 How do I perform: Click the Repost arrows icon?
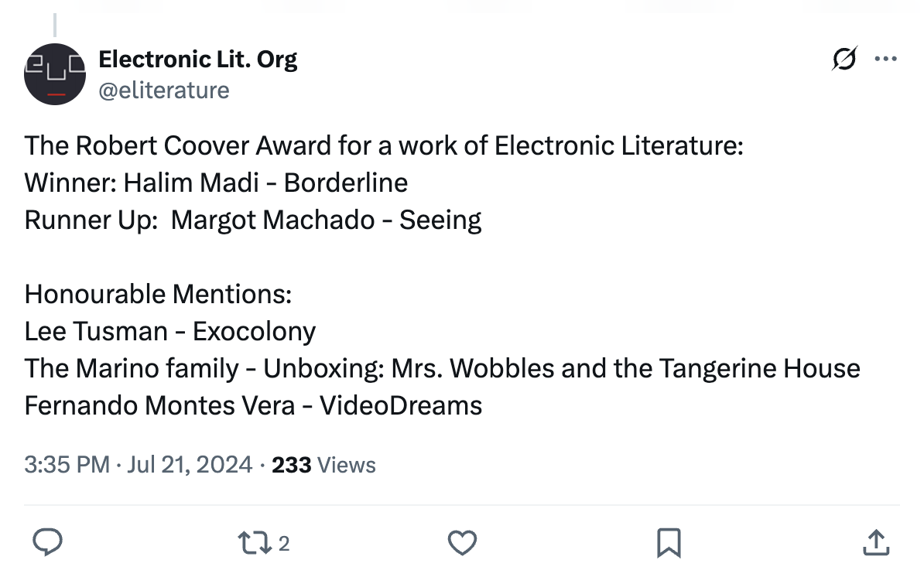[x=255, y=543]
